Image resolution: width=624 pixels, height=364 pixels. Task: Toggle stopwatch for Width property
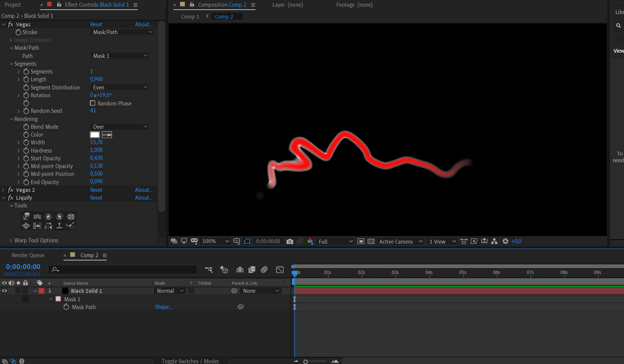26,142
